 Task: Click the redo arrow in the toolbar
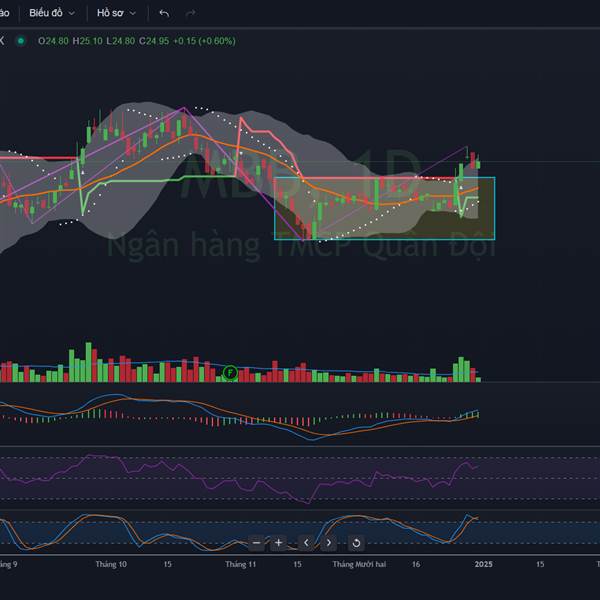[x=190, y=13]
